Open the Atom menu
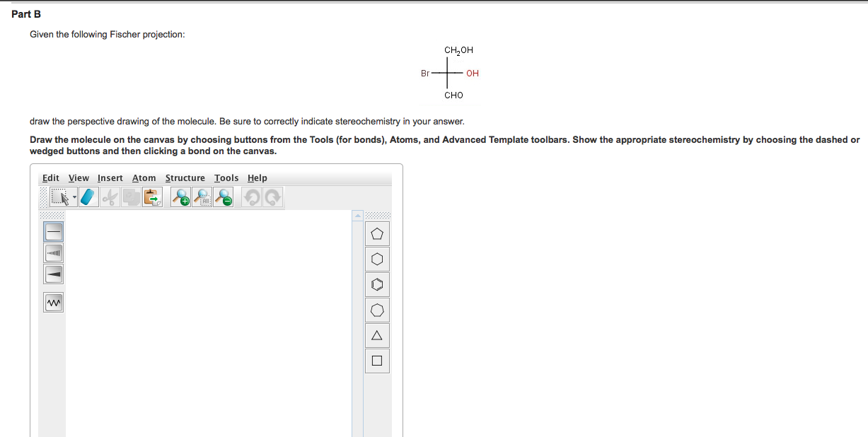This screenshot has width=868, height=437. point(144,177)
